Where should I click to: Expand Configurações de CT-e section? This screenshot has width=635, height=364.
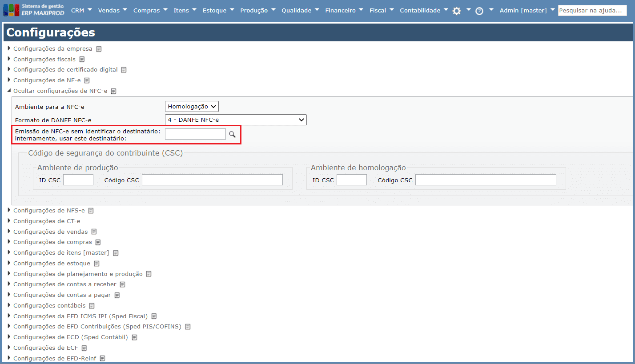[9, 221]
